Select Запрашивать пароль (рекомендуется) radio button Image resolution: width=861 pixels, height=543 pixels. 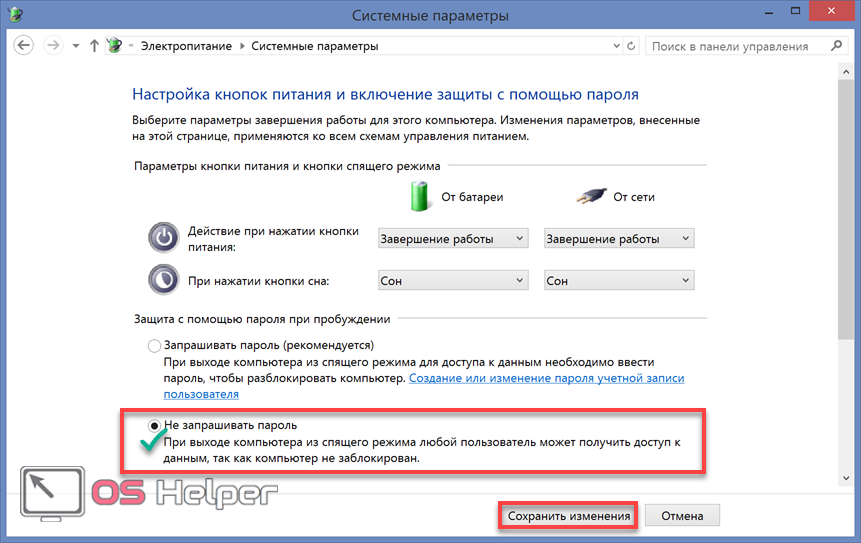click(x=154, y=346)
